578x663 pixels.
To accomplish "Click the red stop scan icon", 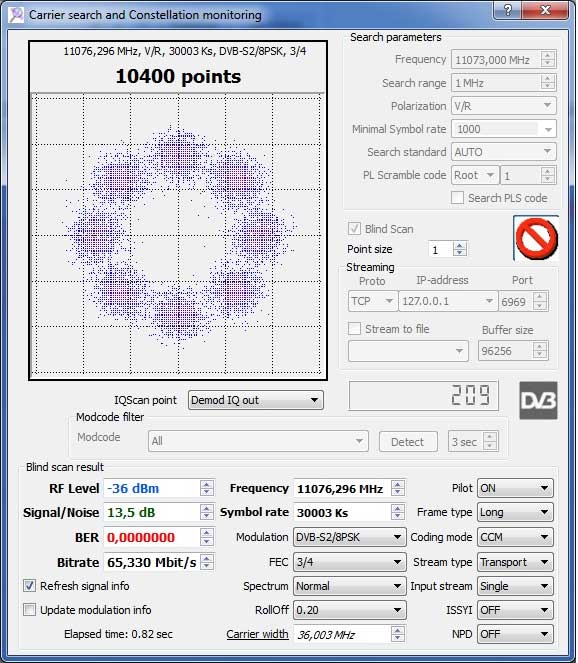I will tap(536, 238).
